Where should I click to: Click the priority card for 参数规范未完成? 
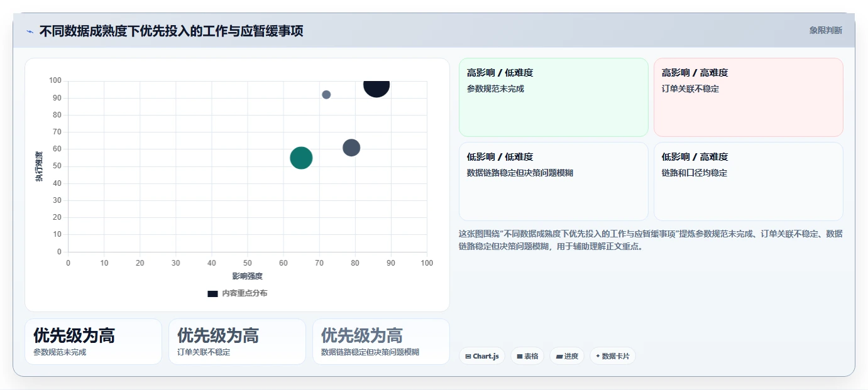point(94,342)
